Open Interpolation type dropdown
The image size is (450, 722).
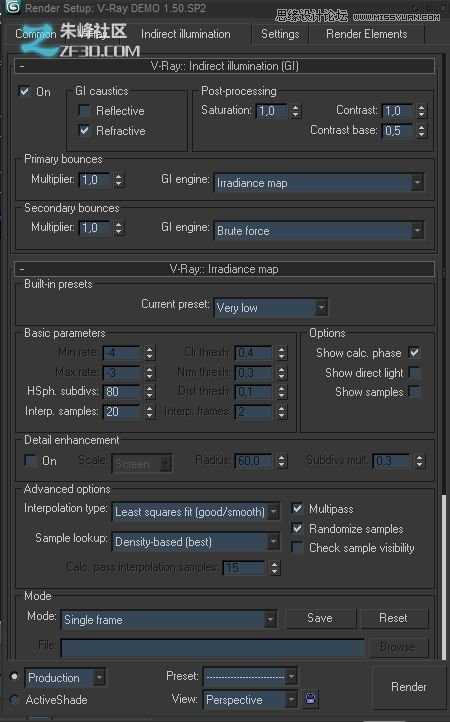click(195, 512)
